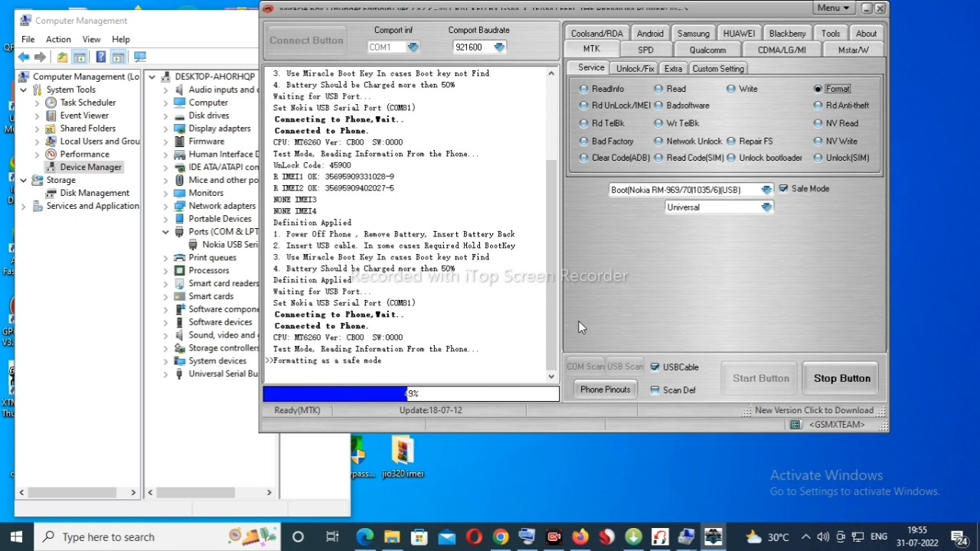
Task: Open the jio320 imei archive on desktop
Action: (x=402, y=456)
